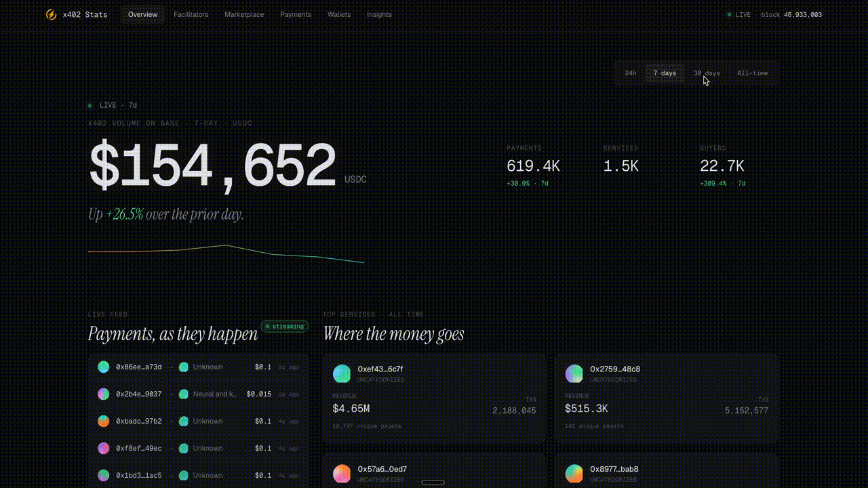Click the $515.3K revenue value
Viewport: 868px width, 488px height.
coord(587,409)
